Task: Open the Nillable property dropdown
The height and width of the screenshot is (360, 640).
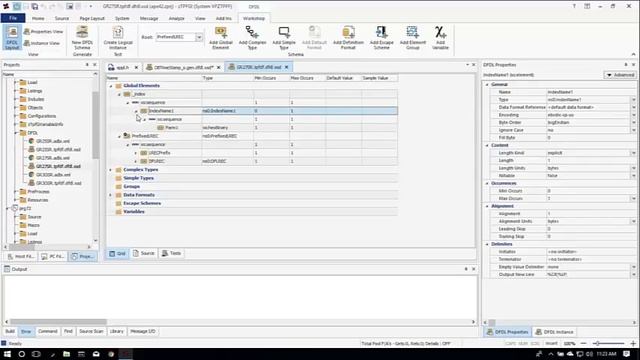Action: 633,176
